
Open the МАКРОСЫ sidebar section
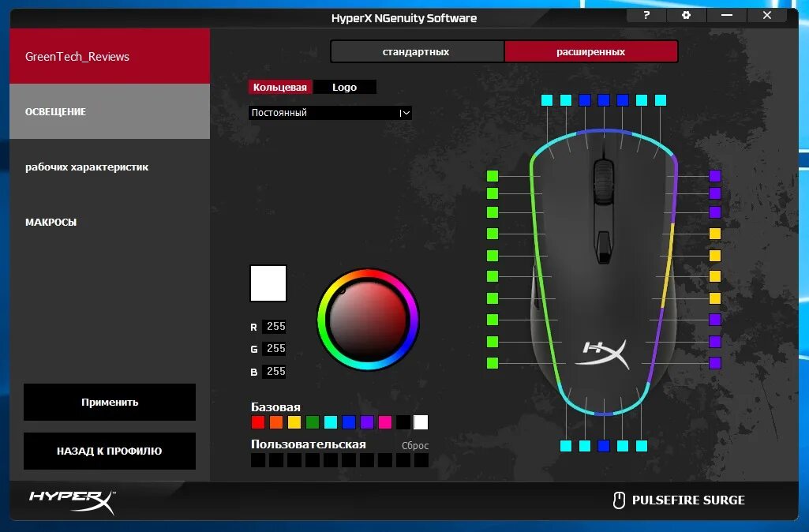(x=110, y=222)
